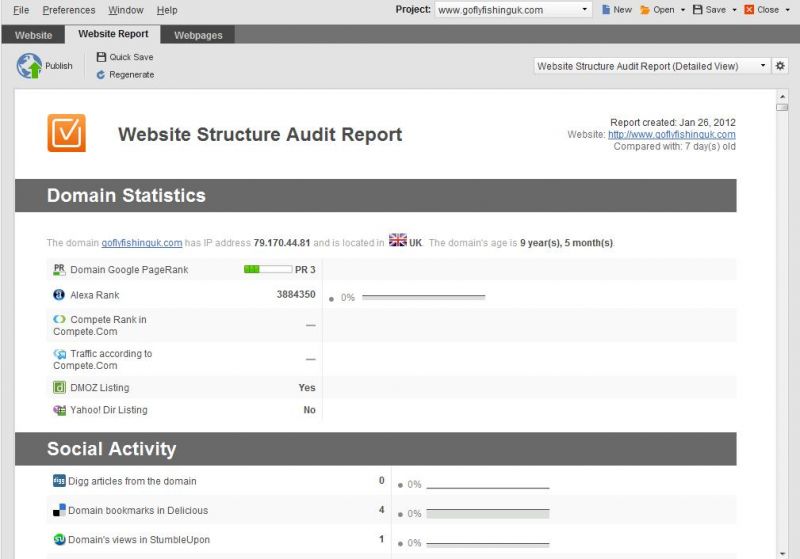This screenshot has height=559, width=800.
Task: Click the Save project icon
Action: 697,10
